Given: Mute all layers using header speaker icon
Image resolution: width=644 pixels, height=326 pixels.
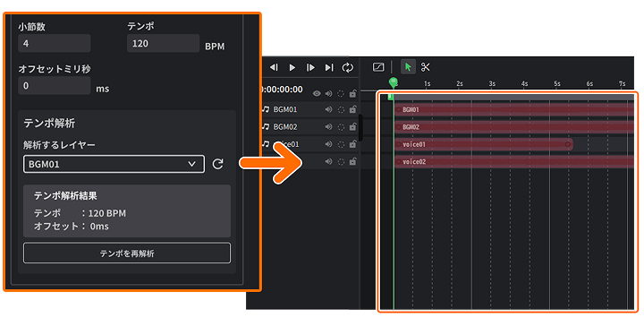Looking at the screenshot, I should pyautogui.click(x=328, y=94).
